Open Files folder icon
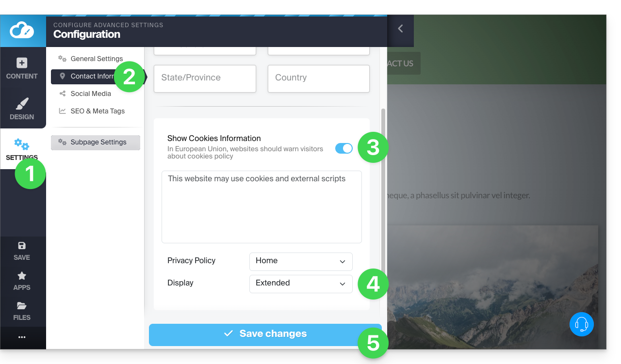 pos(22,306)
